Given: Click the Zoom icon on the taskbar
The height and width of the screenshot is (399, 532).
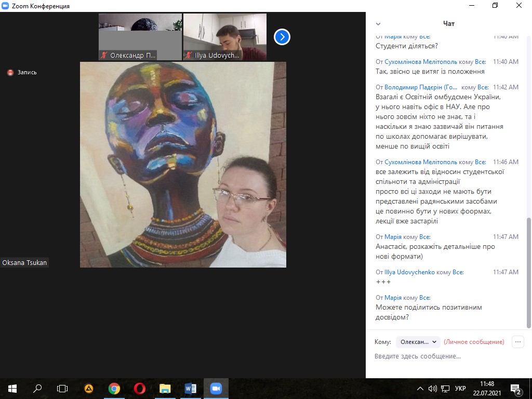Looking at the screenshot, I should coord(216,389).
